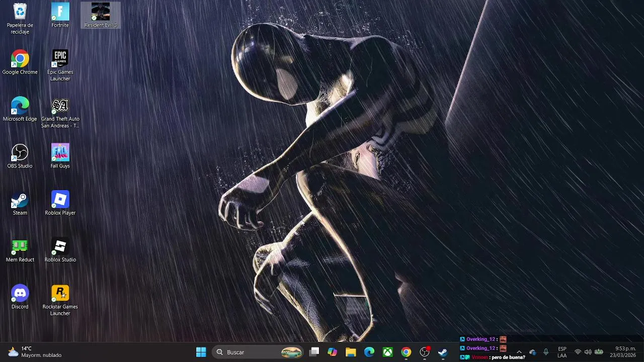This screenshot has height=362, width=644.
Task: Open the Xbox app from taskbar
Action: point(388,352)
